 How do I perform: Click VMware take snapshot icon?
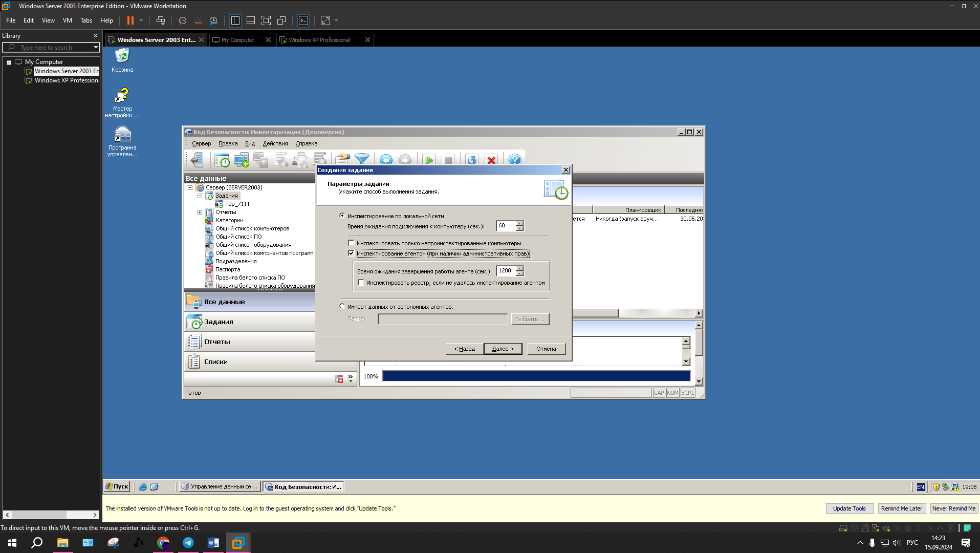pyautogui.click(x=183, y=20)
